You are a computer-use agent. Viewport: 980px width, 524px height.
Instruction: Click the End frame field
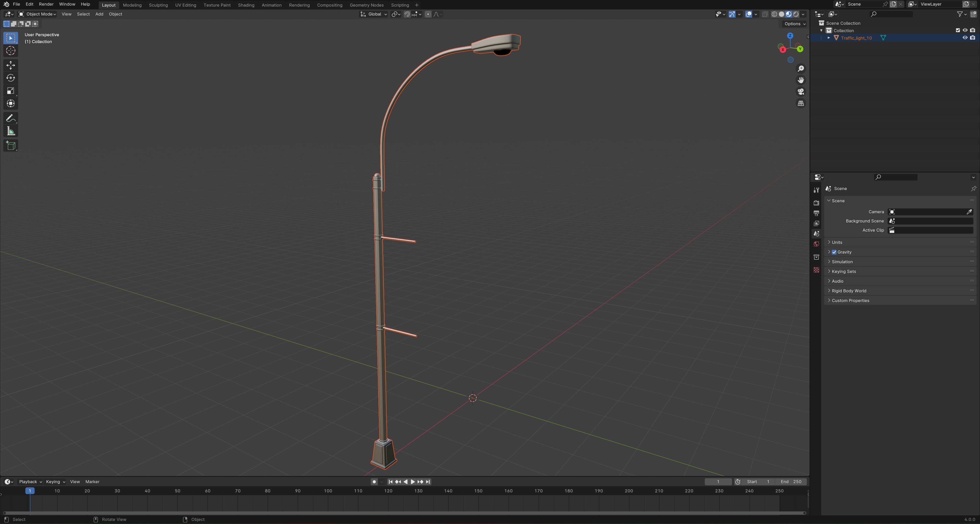click(x=791, y=482)
